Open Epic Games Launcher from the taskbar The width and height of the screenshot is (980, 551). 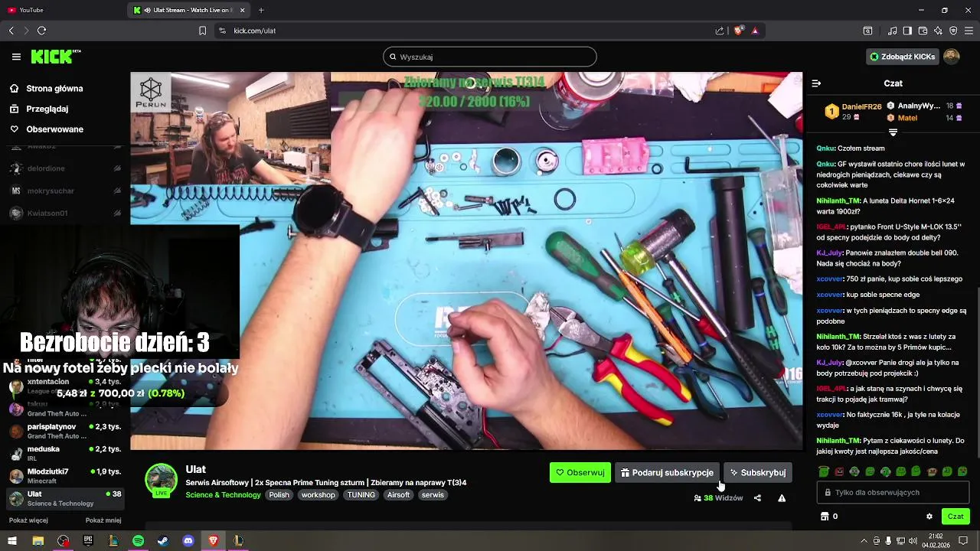[88, 540]
